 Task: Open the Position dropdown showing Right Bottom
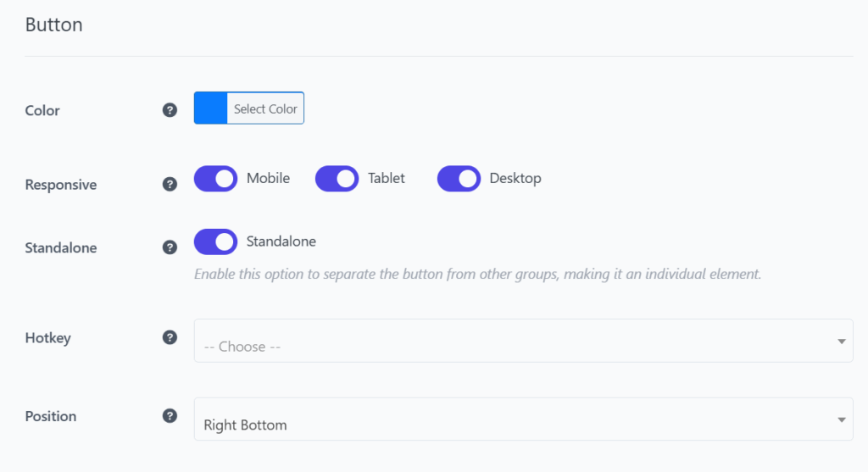pyautogui.click(x=523, y=419)
